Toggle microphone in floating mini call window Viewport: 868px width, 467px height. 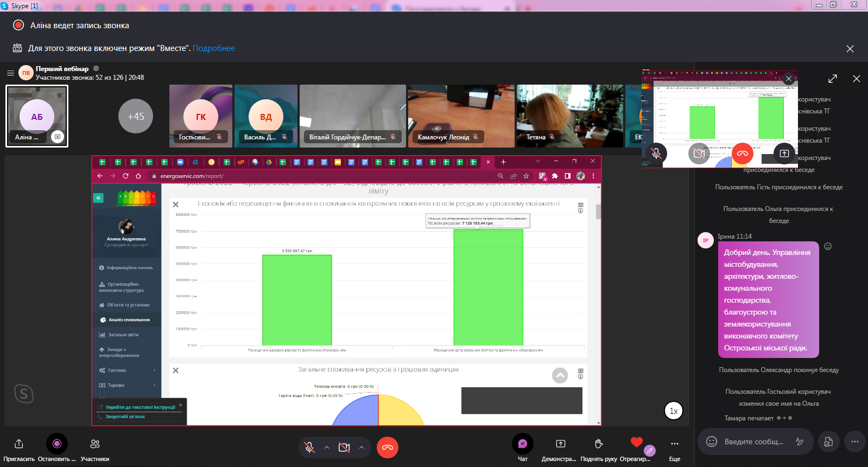pyautogui.click(x=656, y=153)
